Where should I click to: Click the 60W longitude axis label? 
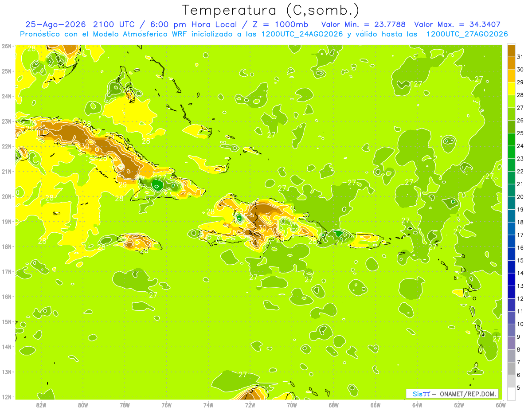[501, 405]
